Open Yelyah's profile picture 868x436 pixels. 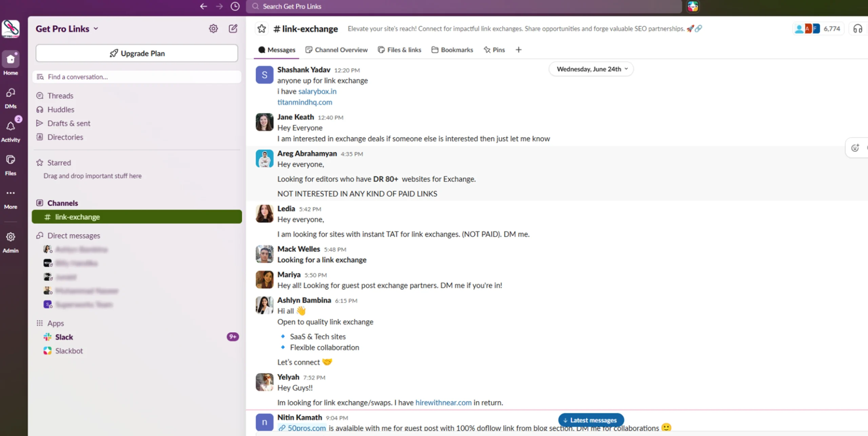264,382
